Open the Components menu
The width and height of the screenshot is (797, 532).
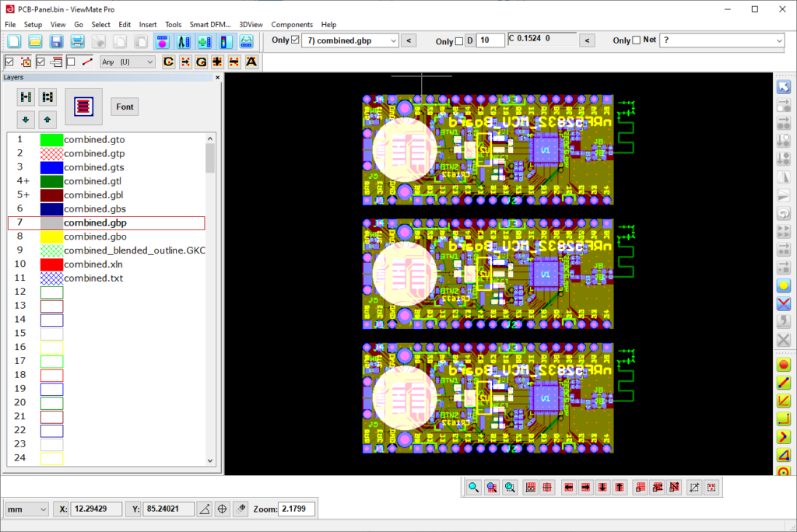[x=292, y=24]
